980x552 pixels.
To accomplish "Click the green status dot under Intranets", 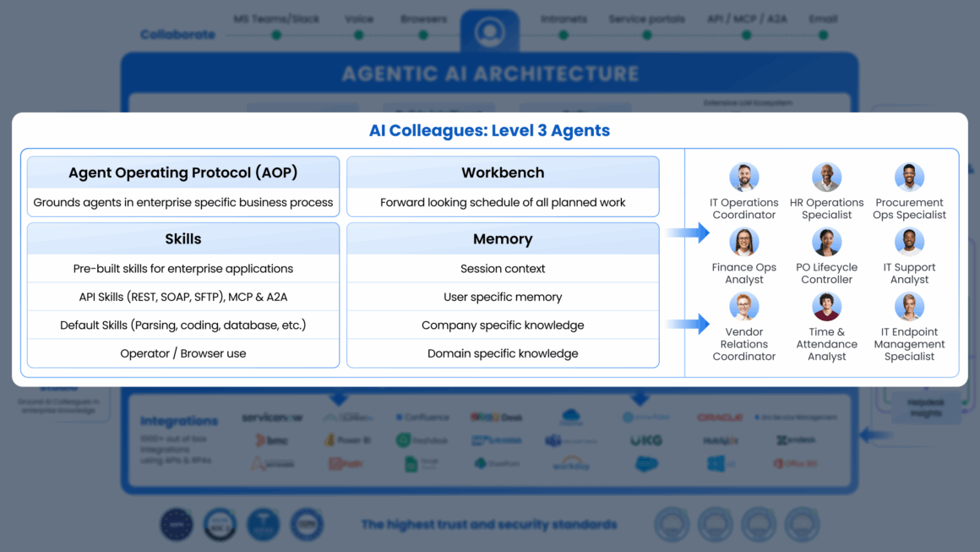I will [563, 36].
